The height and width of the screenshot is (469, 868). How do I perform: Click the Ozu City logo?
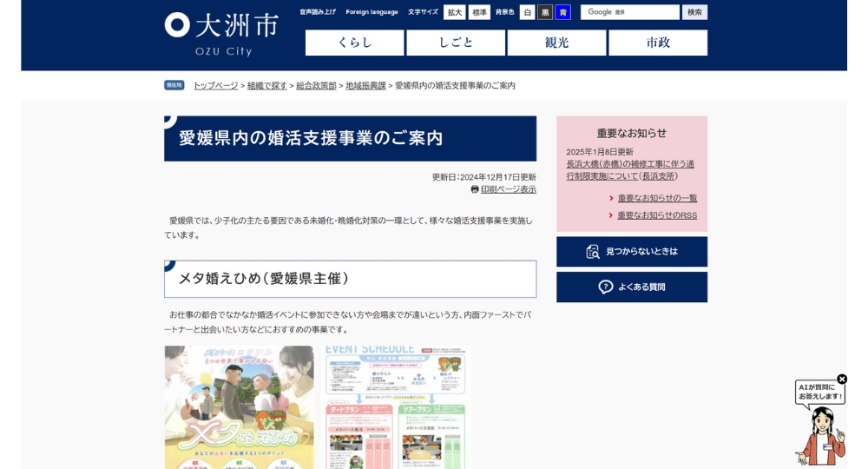(x=221, y=35)
